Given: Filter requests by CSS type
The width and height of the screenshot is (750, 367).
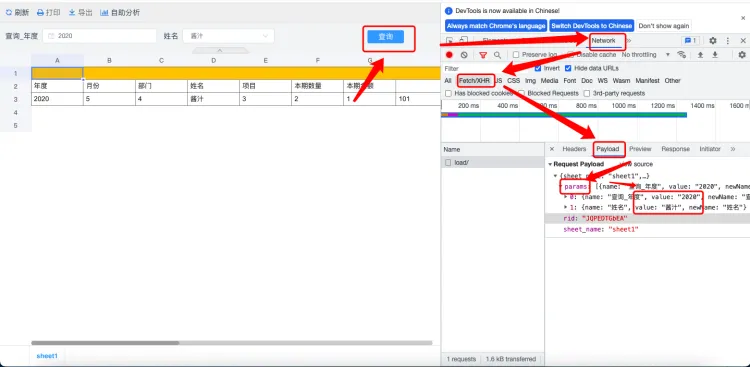Looking at the screenshot, I should point(513,81).
